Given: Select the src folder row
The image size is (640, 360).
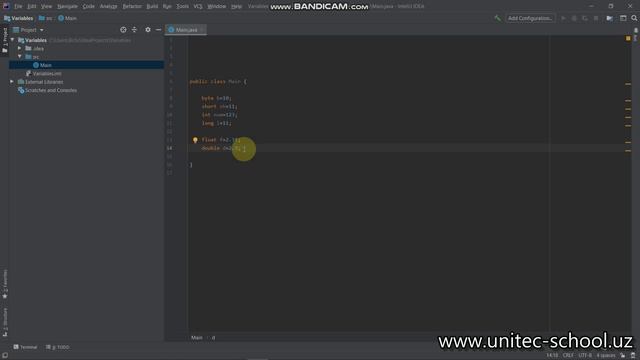Looking at the screenshot, I should pos(87,57).
